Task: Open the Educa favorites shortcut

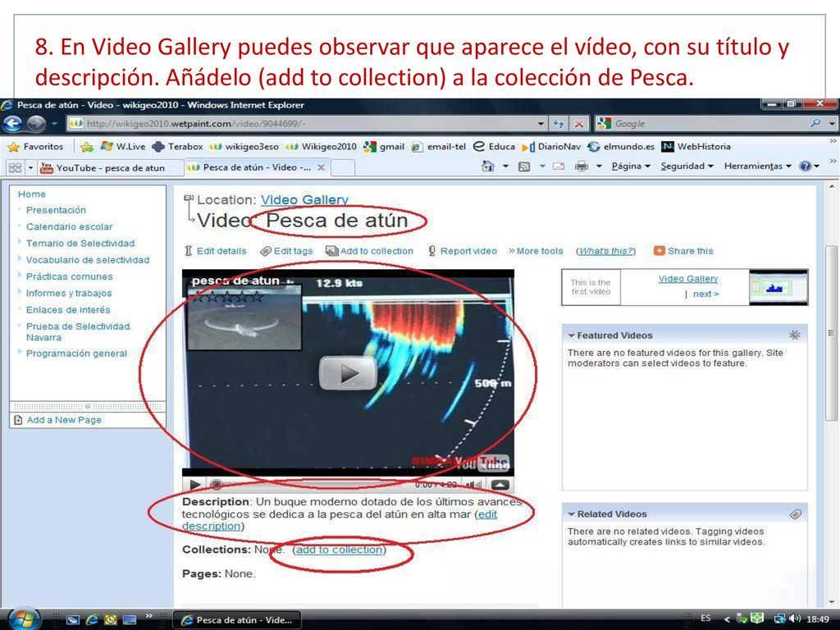Action: (494, 146)
